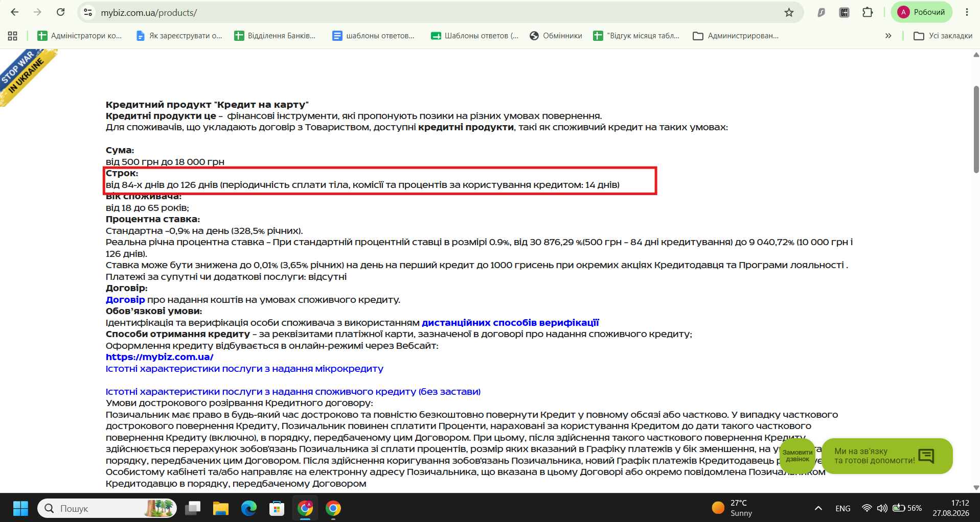Bookmark this page with the star icon
The height and width of the screenshot is (522, 980).
pyautogui.click(x=789, y=12)
